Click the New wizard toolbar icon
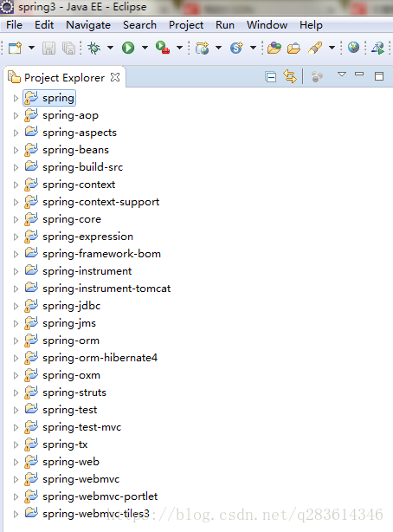Screen dimensions: 393x532 15,48
